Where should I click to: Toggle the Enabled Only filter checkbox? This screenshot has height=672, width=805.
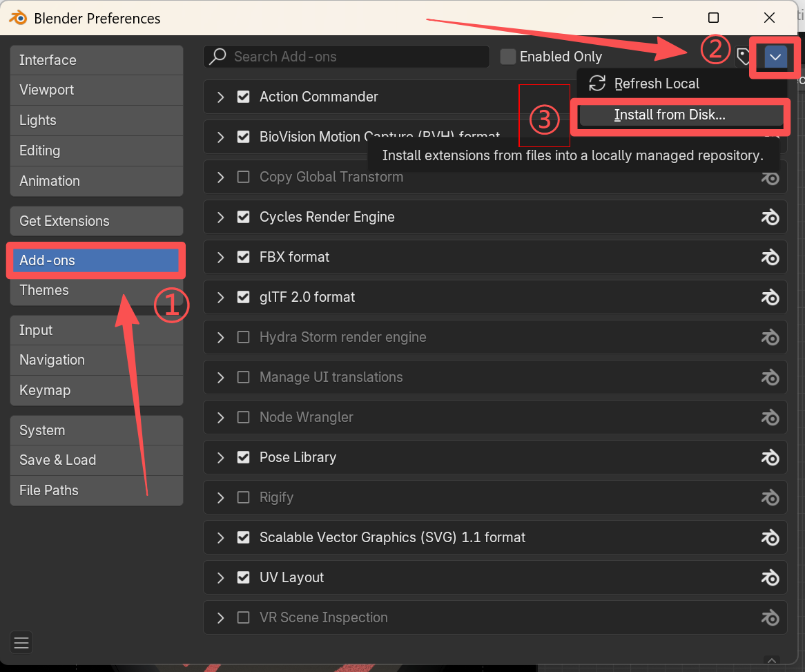pos(507,57)
